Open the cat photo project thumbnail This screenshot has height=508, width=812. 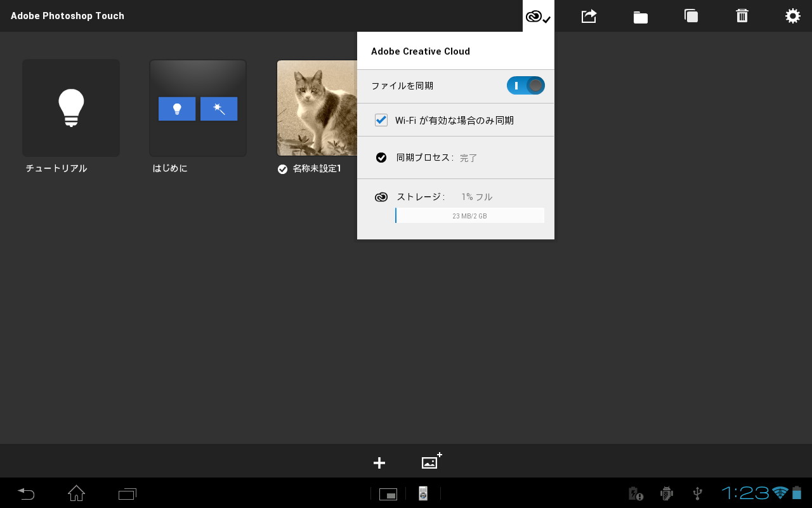point(317,108)
